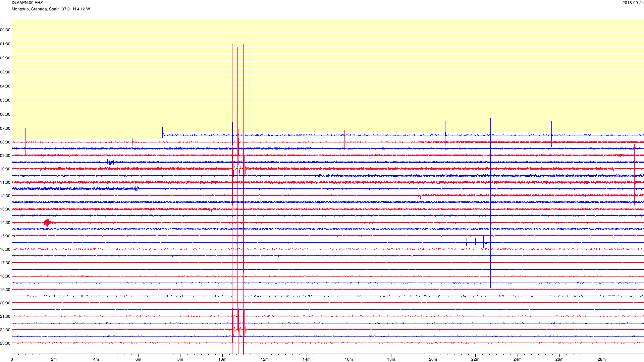
Task: Click the 10m axis tick label
Action: [222, 359]
